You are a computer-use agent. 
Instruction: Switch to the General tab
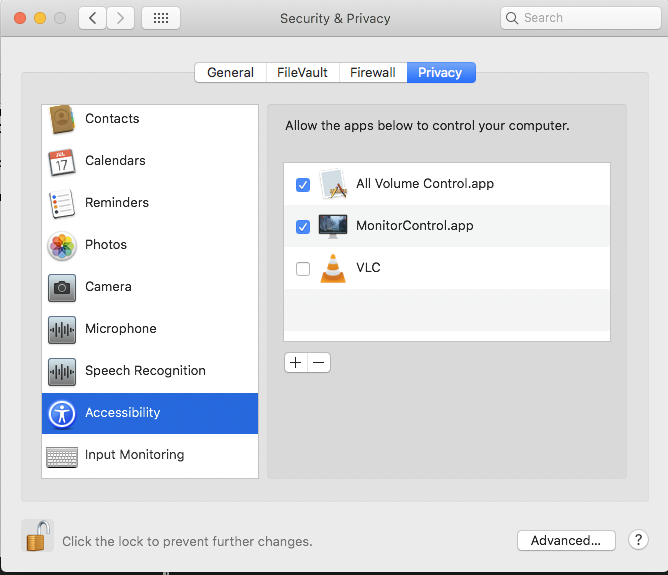pos(230,72)
